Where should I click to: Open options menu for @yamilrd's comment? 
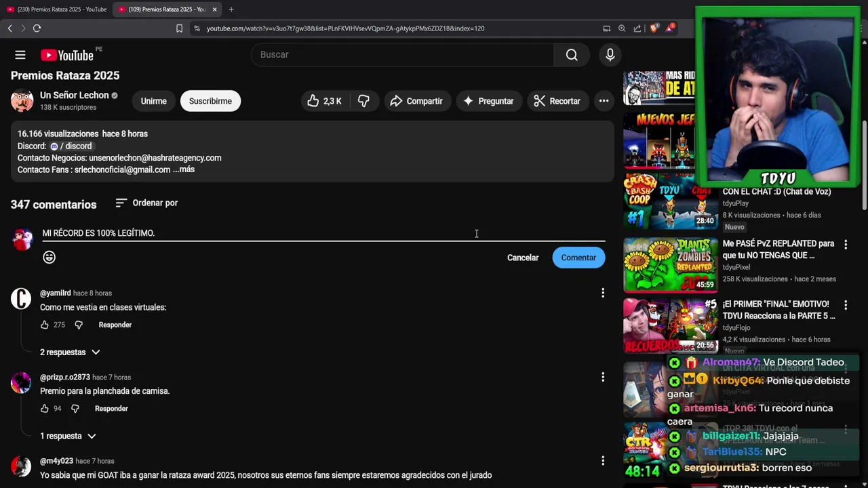tap(603, 293)
